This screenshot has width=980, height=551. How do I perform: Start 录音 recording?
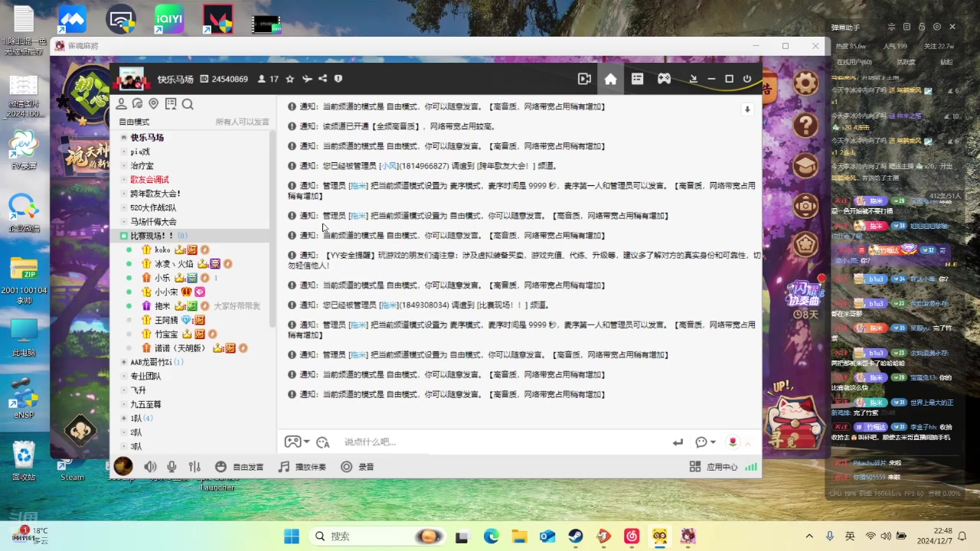pos(358,467)
